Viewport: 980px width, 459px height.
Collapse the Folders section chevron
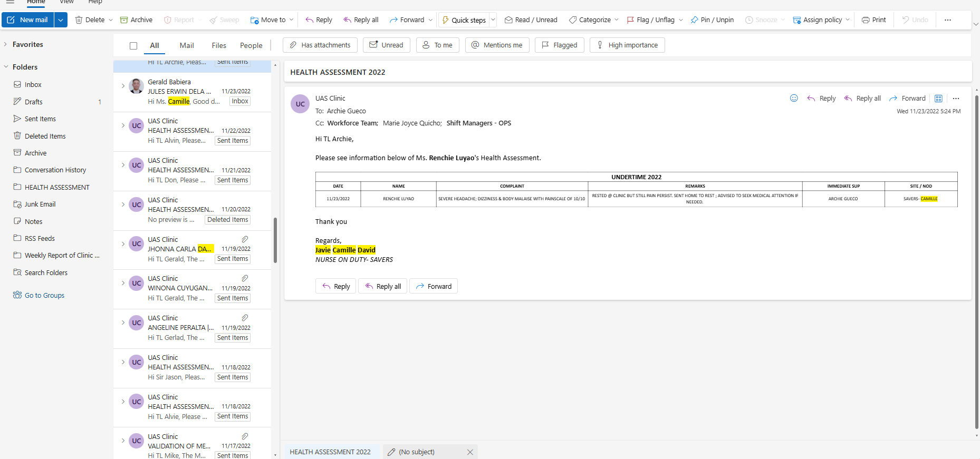pos(6,67)
